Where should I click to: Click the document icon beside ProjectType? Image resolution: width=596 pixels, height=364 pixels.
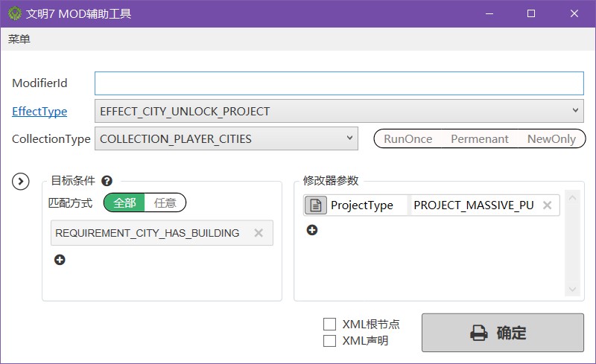tap(315, 205)
